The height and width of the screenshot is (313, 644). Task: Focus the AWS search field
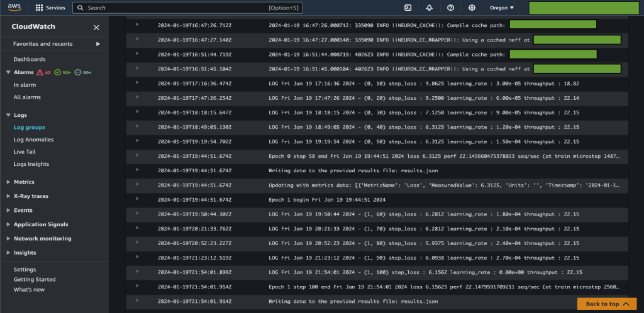pos(187,8)
